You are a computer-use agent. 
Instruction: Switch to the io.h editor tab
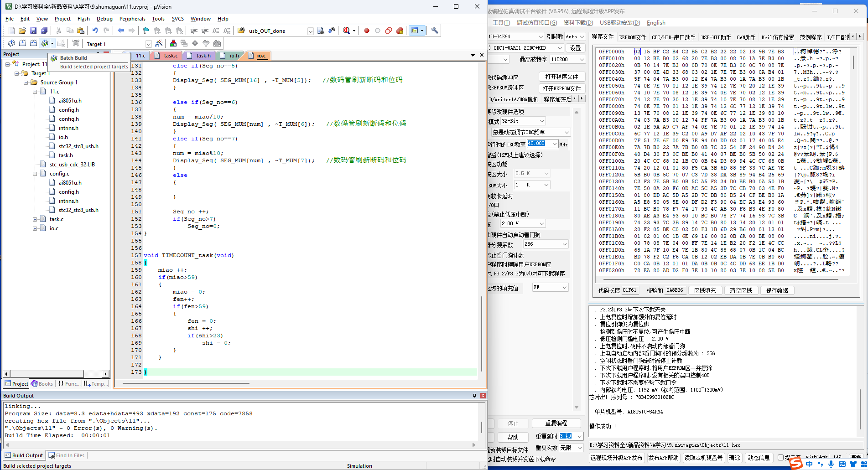(231, 56)
